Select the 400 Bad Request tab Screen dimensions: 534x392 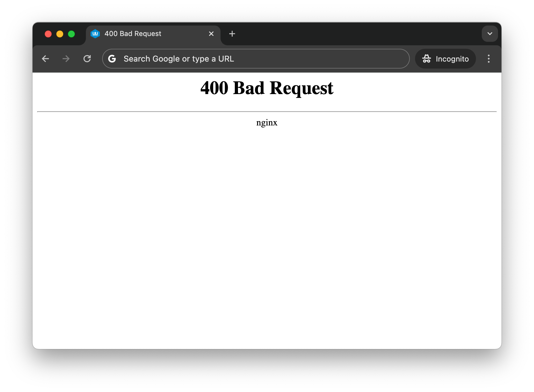pyautogui.click(x=153, y=34)
